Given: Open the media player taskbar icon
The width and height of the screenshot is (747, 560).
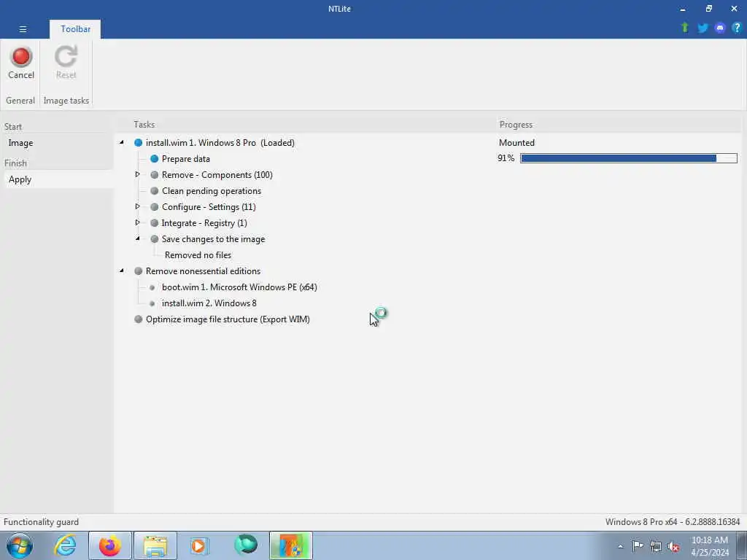Looking at the screenshot, I should coord(199,545).
